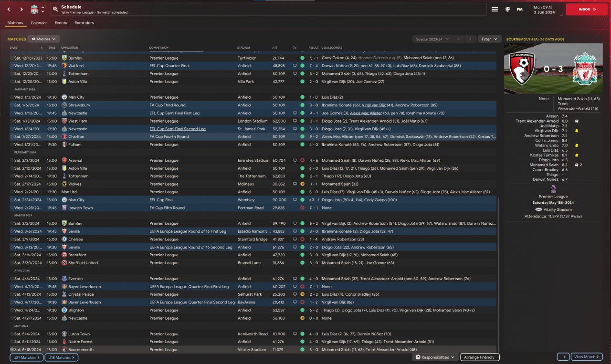Screen dimensions: 611x364
Task: Open the hamburger menu in the top bar
Action: tap(495, 10)
